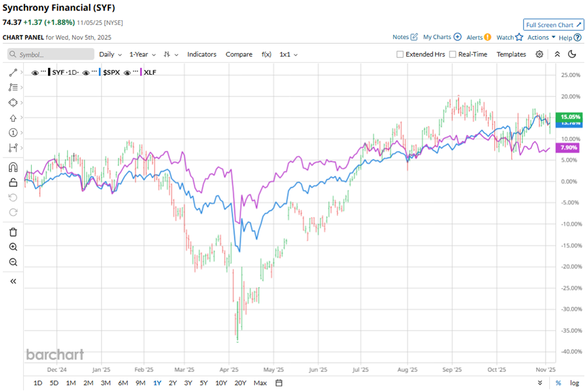Screen dimensions: 586x392
Task: Select the 6M time range
Action: point(123,383)
